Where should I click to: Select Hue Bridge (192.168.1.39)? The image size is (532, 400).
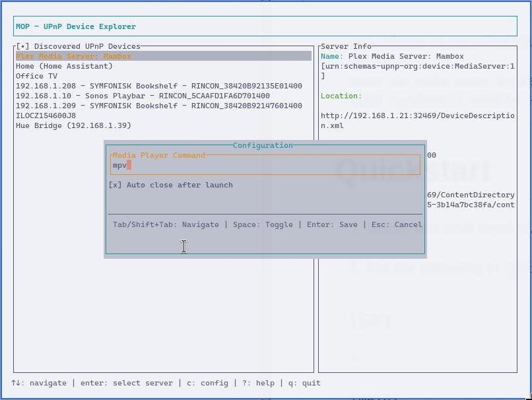click(x=73, y=125)
